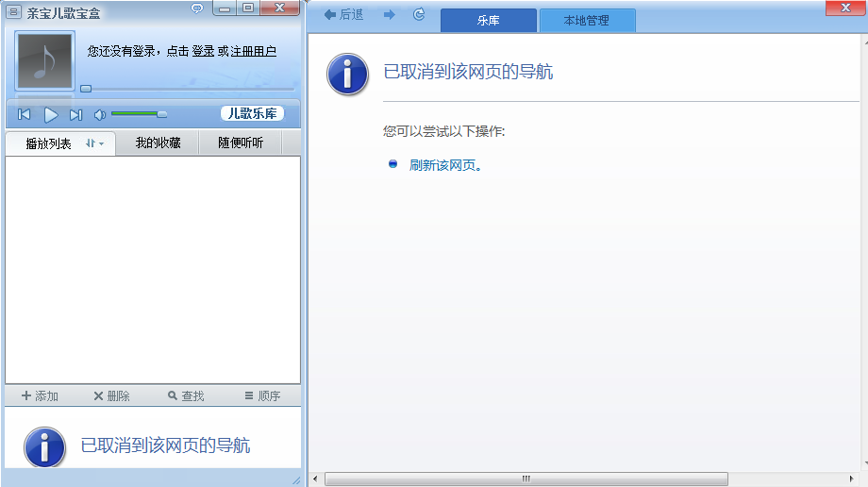Open the main menu icon beside 亲宝儿歌宝盒 title

tap(13, 11)
